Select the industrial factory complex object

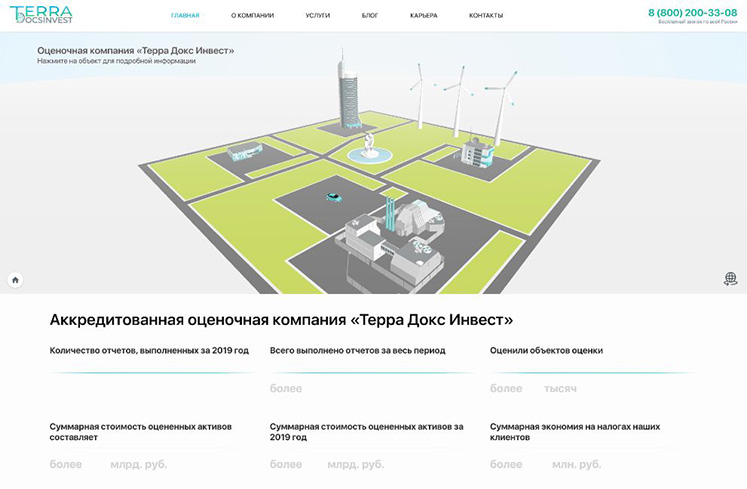392,243
